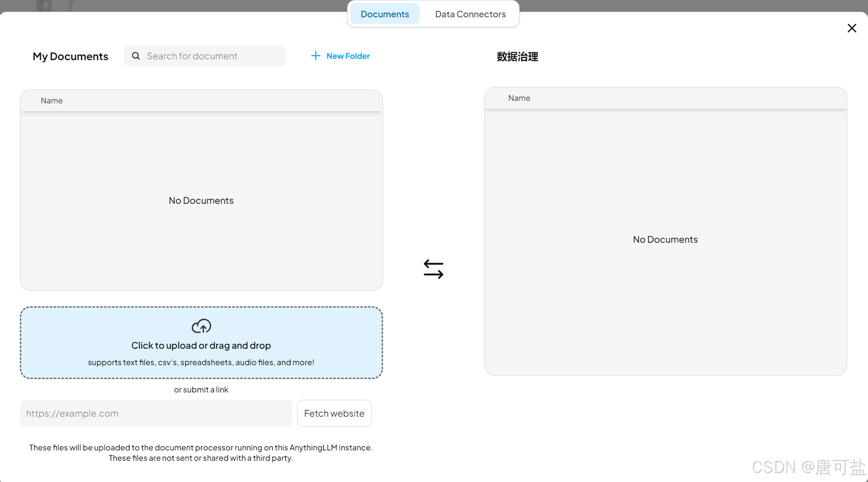The height and width of the screenshot is (482, 868).
Task: Click the plus icon beside New Folder
Action: click(x=316, y=56)
